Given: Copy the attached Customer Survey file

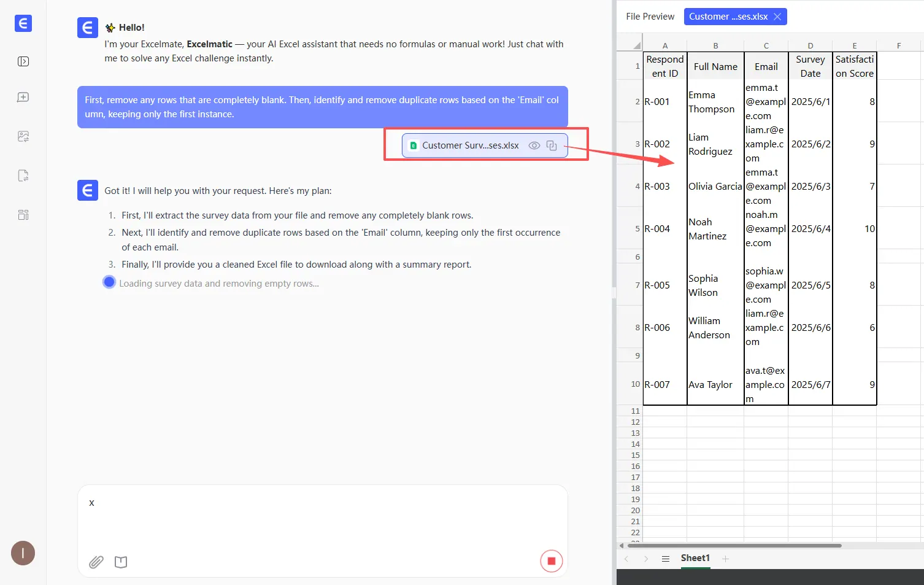Looking at the screenshot, I should pos(552,145).
